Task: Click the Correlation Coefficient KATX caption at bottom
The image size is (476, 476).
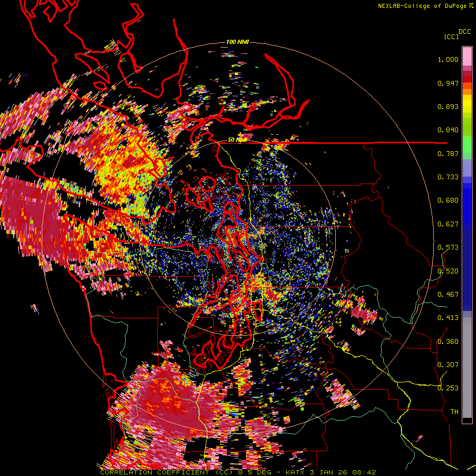Action: point(237,472)
